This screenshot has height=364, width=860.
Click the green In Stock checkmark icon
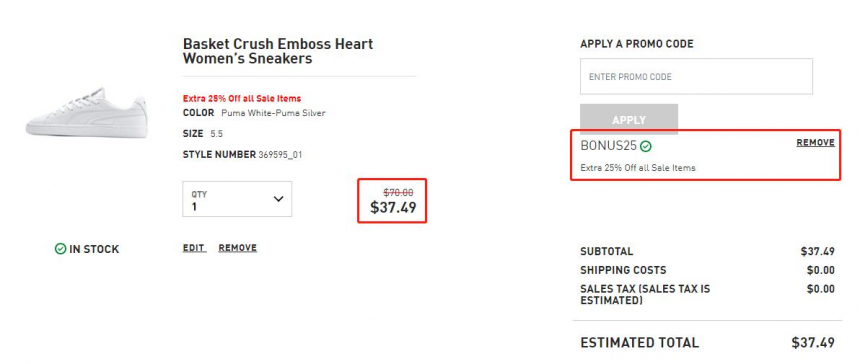[x=60, y=249]
